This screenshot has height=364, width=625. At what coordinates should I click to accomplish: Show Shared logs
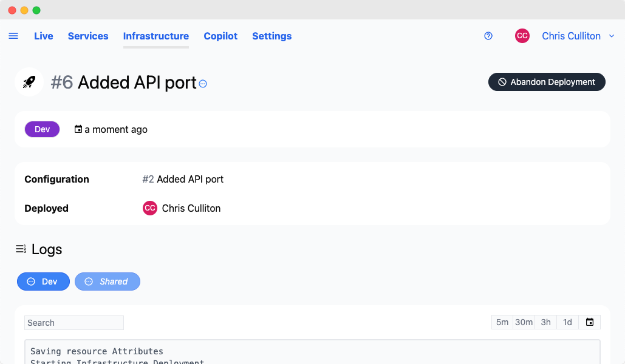108,281
